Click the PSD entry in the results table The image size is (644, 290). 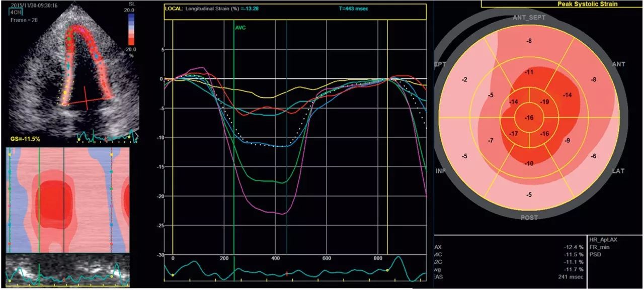pos(596,255)
